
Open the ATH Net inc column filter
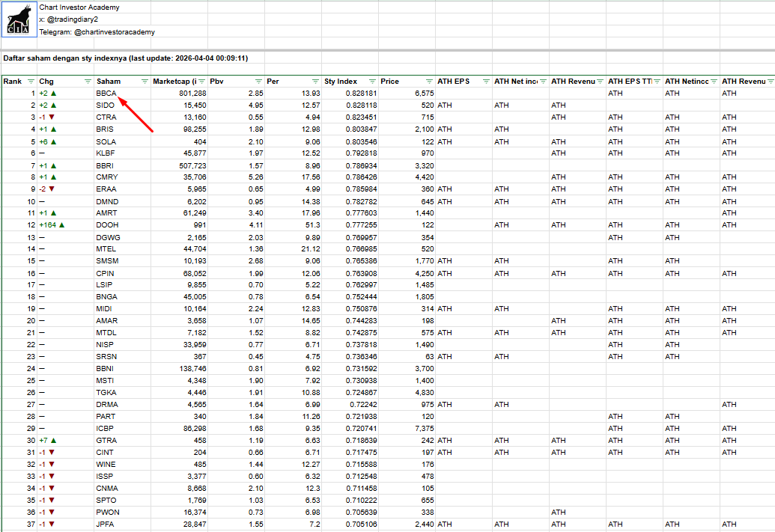coord(543,82)
